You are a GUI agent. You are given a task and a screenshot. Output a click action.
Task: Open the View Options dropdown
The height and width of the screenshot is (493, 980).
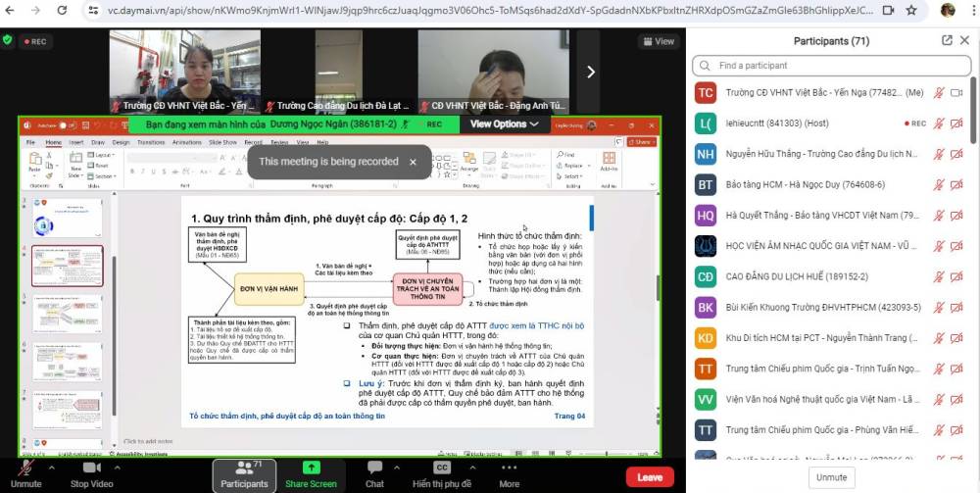pyautogui.click(x=505, y=123)
